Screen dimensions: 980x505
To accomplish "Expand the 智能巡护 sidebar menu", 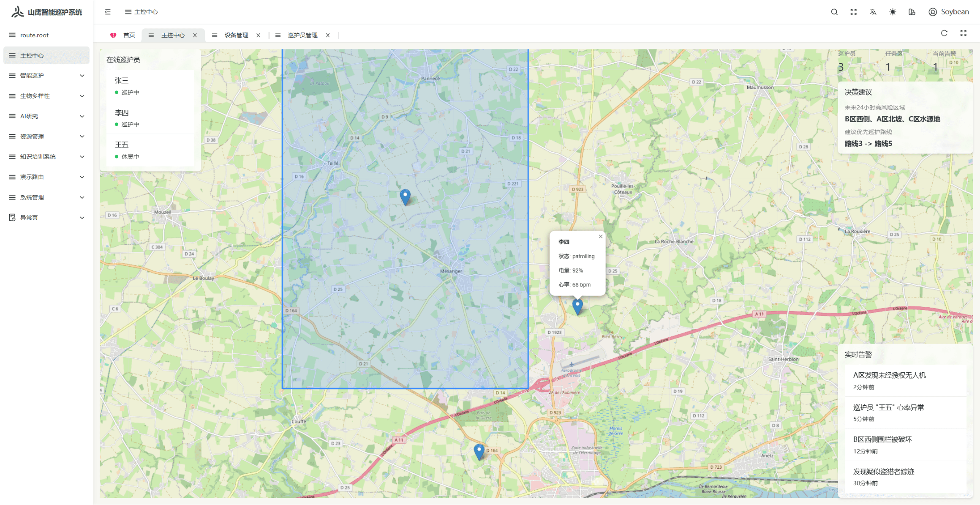I will coord(46,76).
